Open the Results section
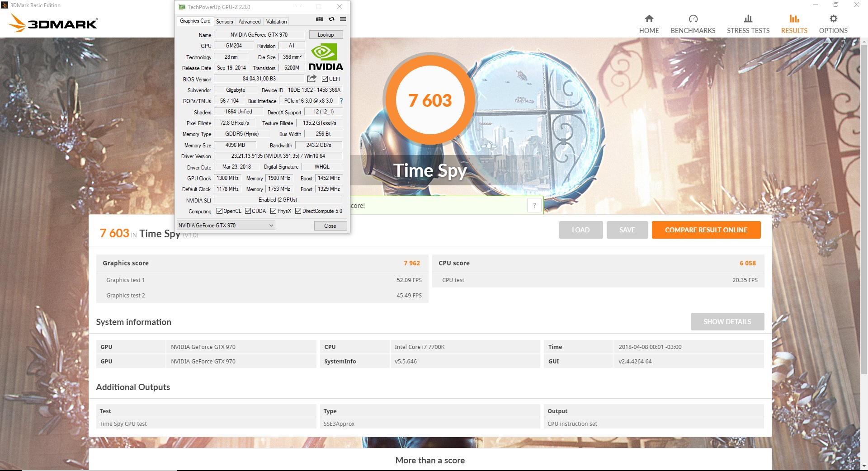Viewport: 868px width, 471px height. 794,24
